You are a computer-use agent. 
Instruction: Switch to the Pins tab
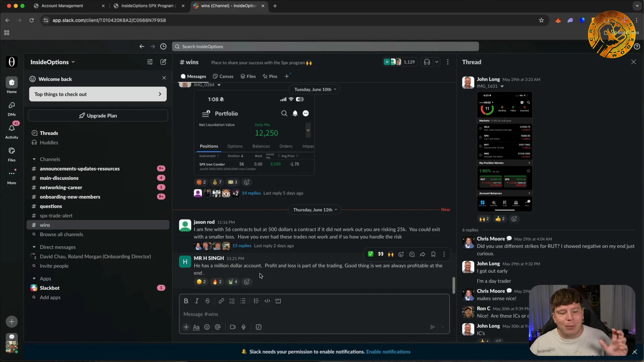[270, 76]
